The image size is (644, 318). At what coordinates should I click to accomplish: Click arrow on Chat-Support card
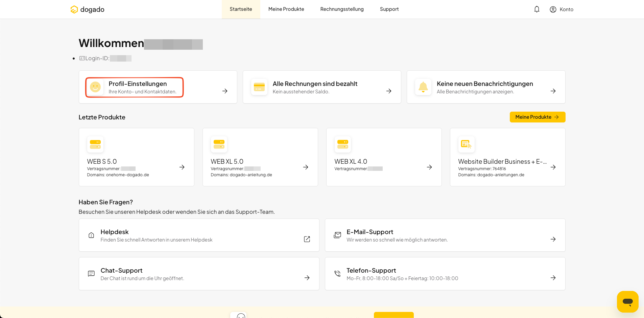[x=307, y=278]
